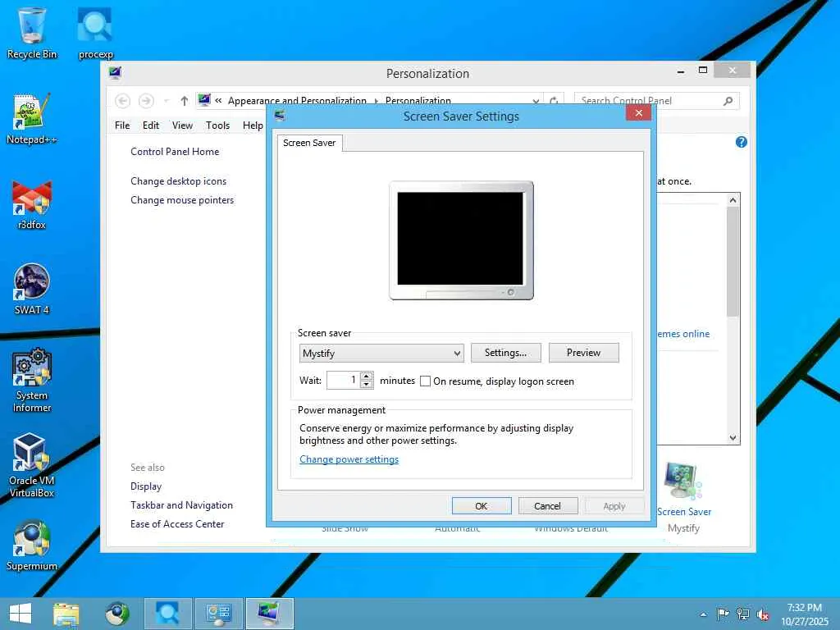Screen dimensions: 840x630
Task: Select the Supermium desktop shortcut
Action: coord(32,545)
